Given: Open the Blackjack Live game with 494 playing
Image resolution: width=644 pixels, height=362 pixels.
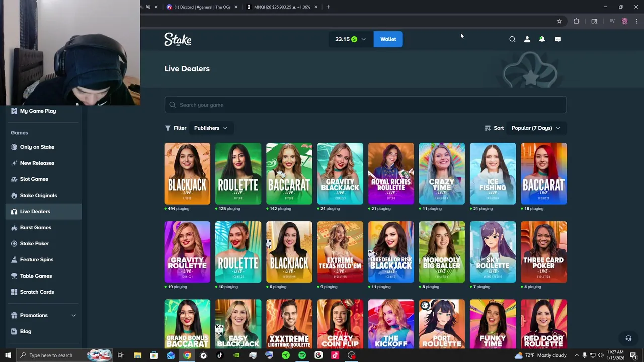Looking at the screenshot, I should (x=187, y=173).
